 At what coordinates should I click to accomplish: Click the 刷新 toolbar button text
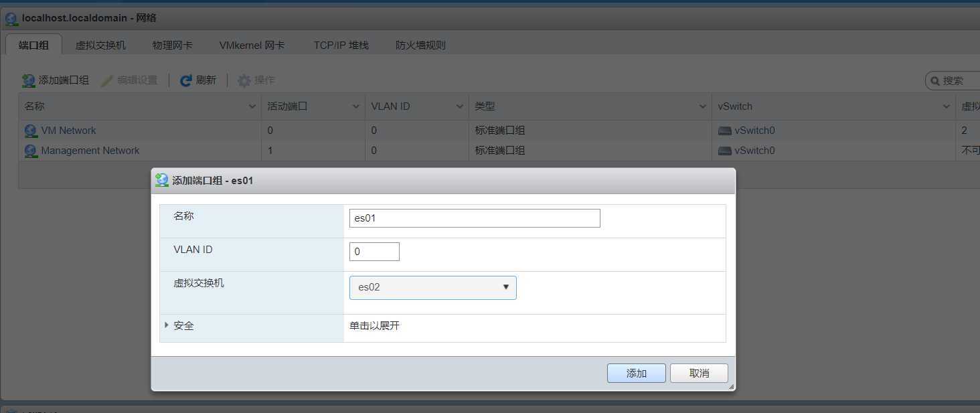point(206,80)
